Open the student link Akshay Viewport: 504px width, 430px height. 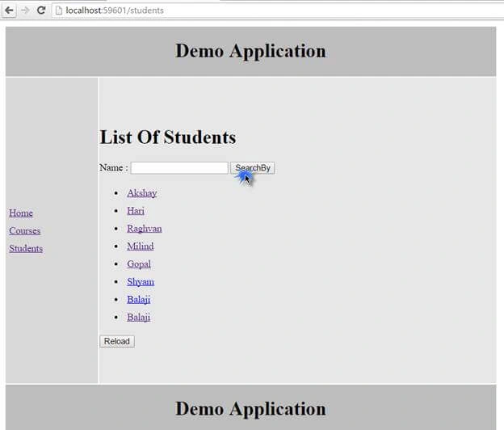coord(142,193)
